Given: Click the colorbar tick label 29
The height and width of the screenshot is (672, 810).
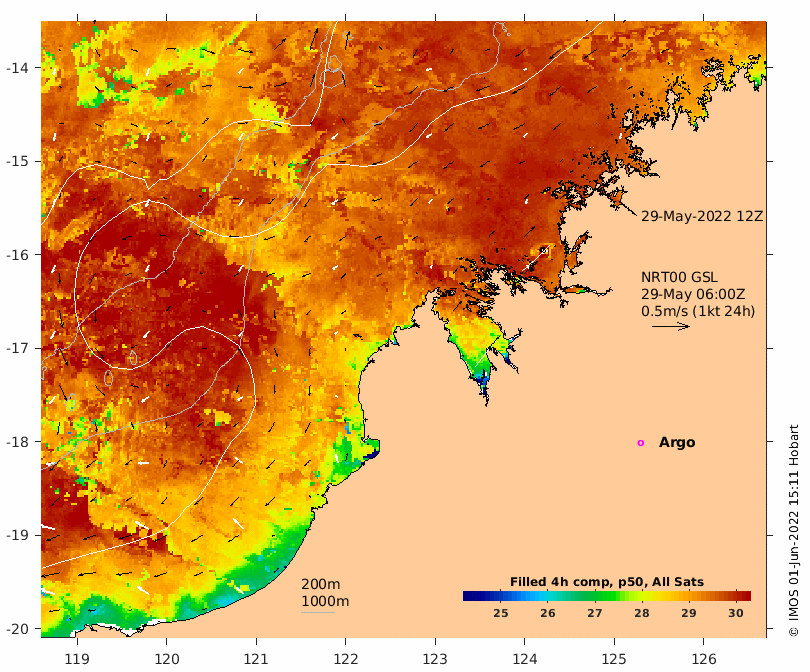Looking at the screenshot, I should (689, 613).
